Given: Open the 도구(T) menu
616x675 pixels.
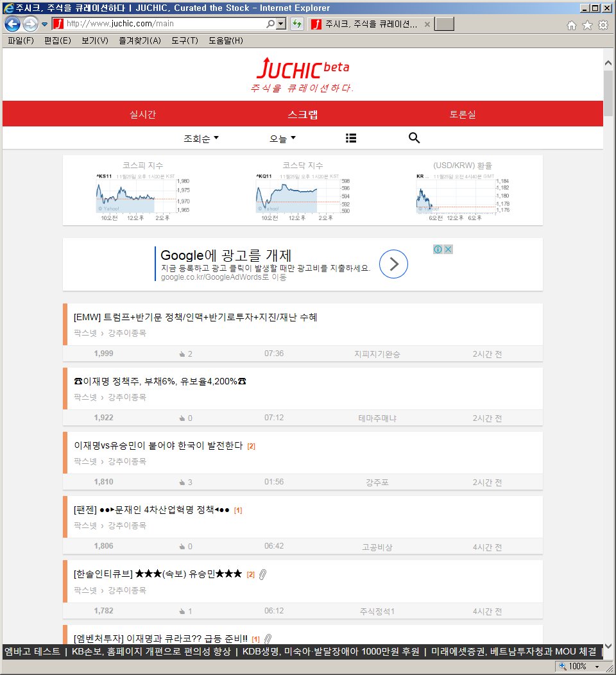Looking at the screenshot, I should 185,40.
